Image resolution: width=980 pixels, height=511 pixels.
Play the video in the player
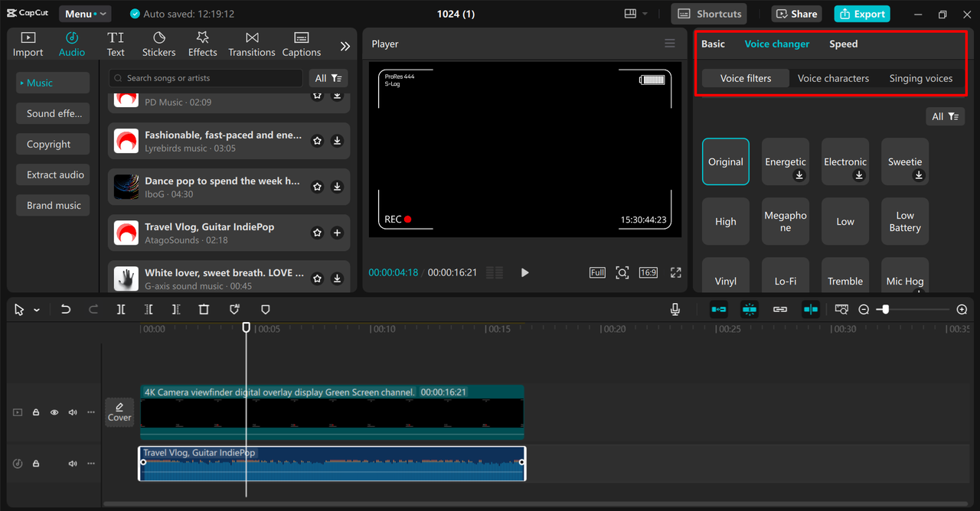point(524,272)
